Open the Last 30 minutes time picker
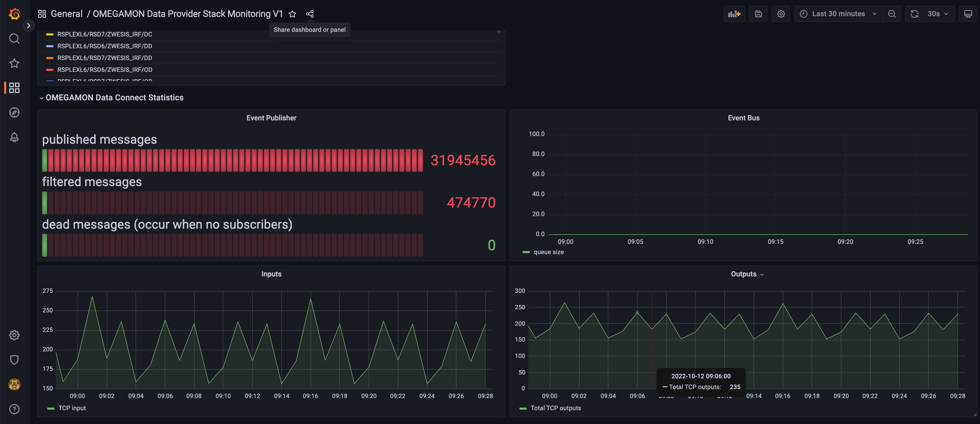This screenshot has height=424, width=980. pos(838,14)
